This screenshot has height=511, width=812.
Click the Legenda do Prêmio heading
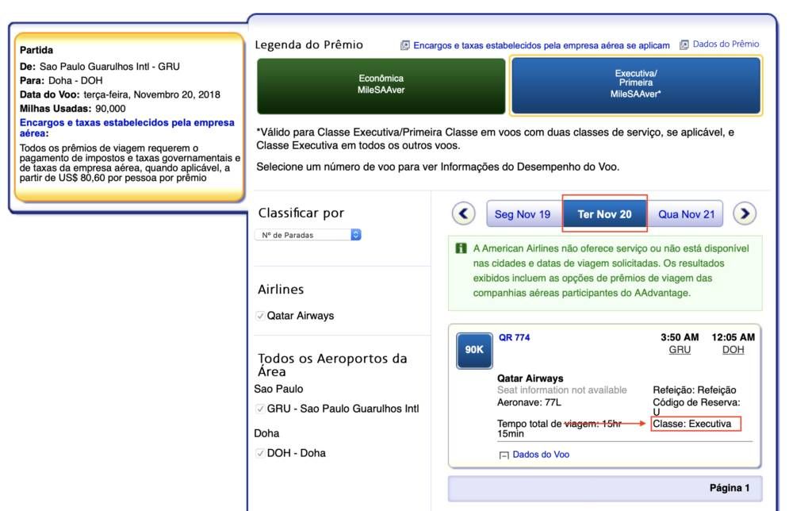pos(308,45)
